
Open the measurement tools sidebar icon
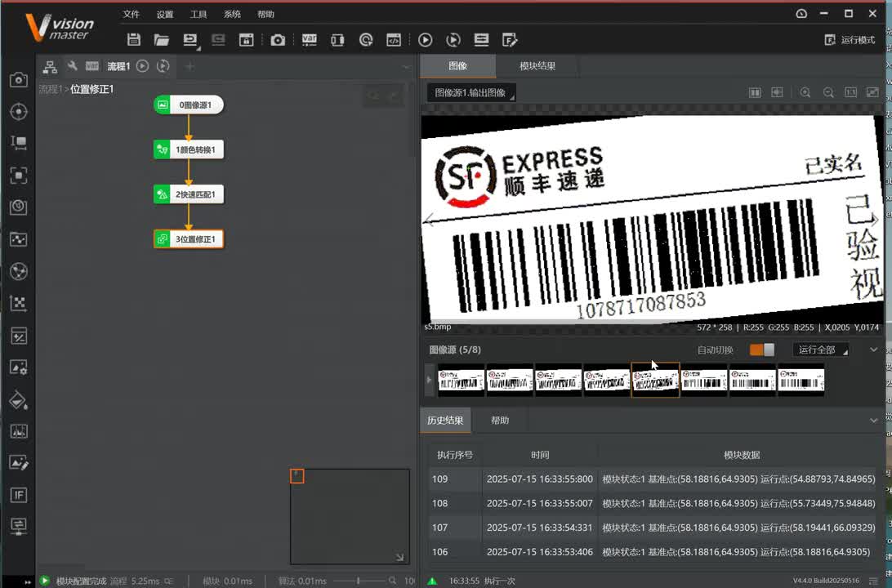point(18,143)
